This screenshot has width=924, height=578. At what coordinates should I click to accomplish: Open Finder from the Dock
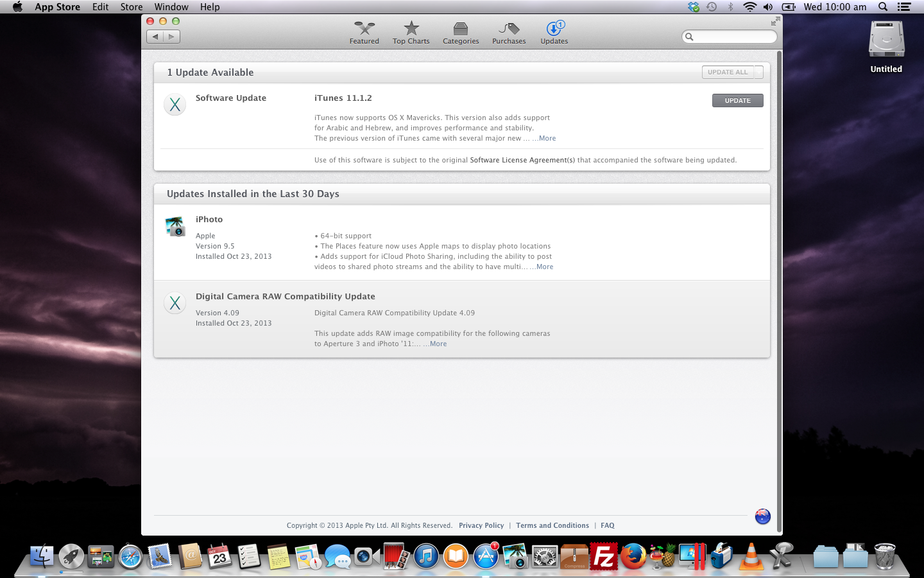click(x=42, y=556)
